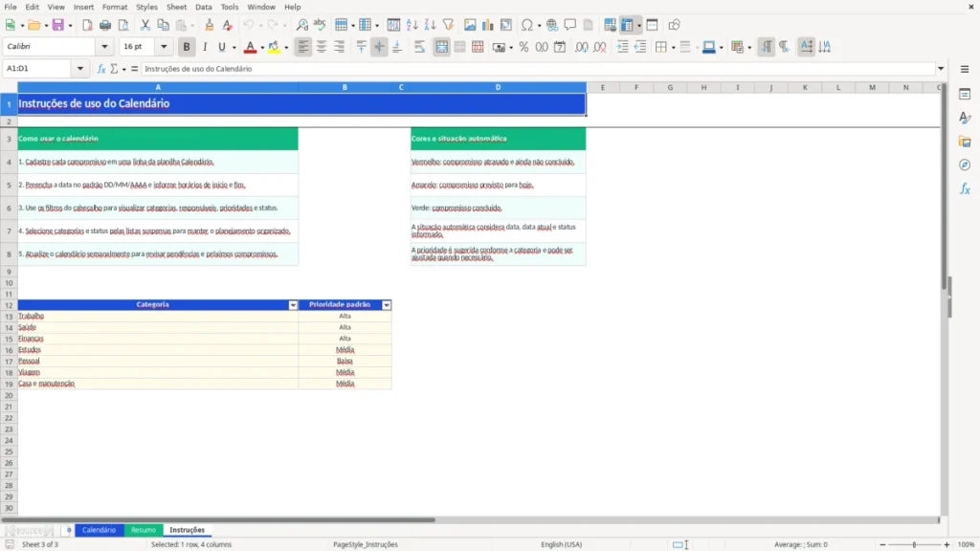Image resolution: width=980 pixels, height=551 pixels.
Task: Open the Categoria column filter dropdown
Action: (293, 305)
